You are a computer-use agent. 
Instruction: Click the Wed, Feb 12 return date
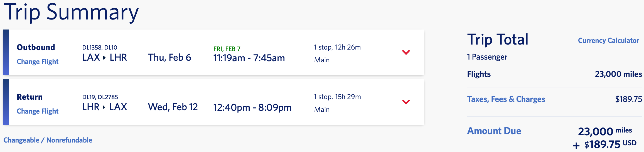point(173,107)
